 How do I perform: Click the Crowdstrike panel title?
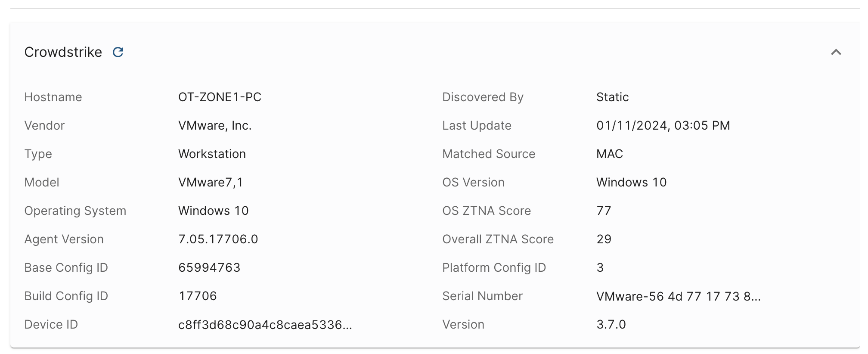63,52
